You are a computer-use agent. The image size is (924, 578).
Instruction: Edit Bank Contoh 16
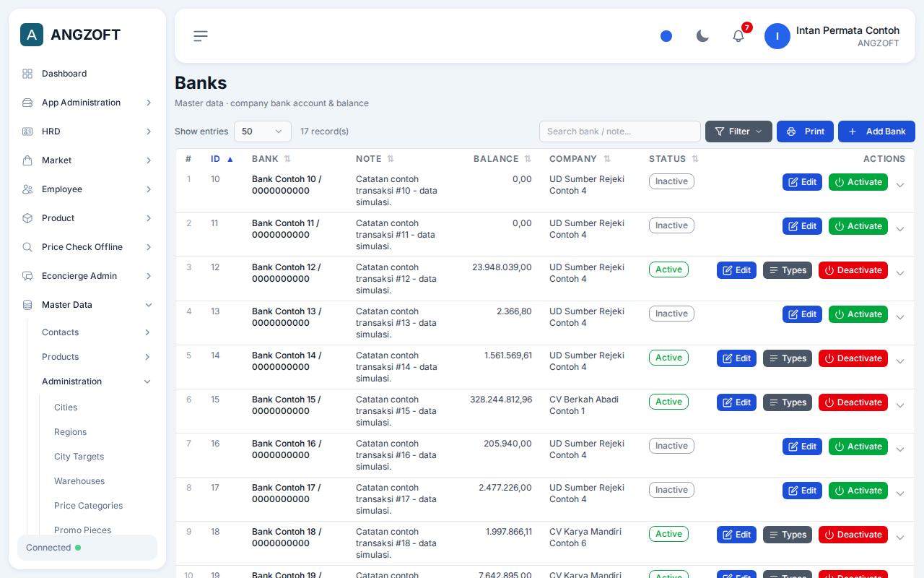802,447
